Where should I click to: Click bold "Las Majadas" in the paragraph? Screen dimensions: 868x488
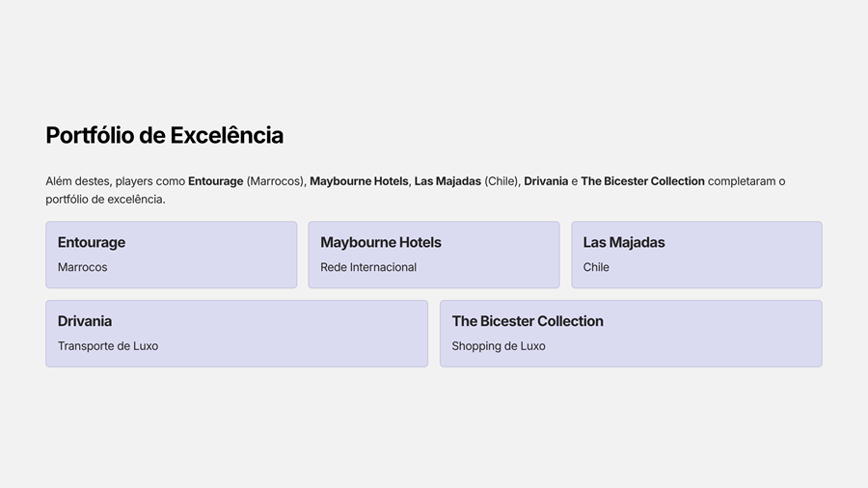tap(448, 181)
